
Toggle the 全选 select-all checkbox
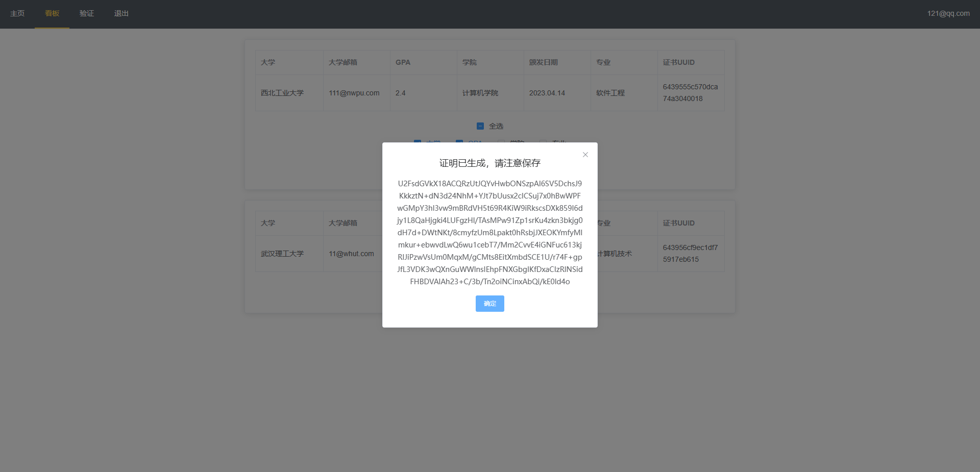coord(480,126)
